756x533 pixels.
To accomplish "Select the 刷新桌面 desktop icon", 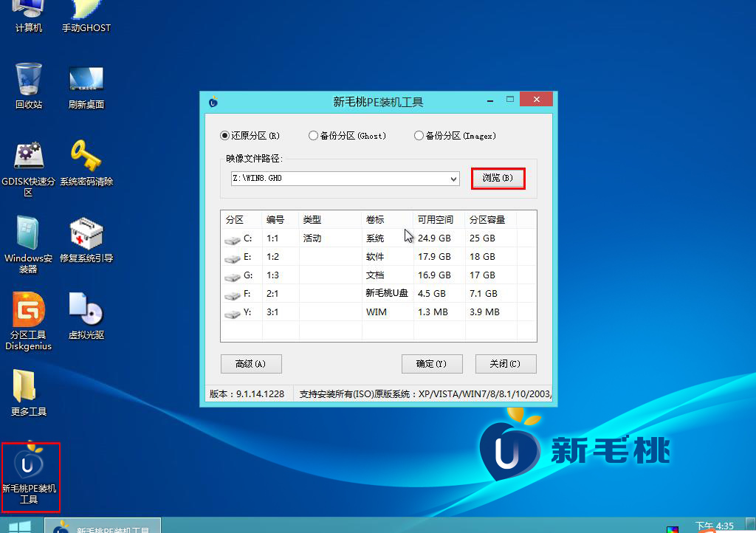I will pos(86,88).
